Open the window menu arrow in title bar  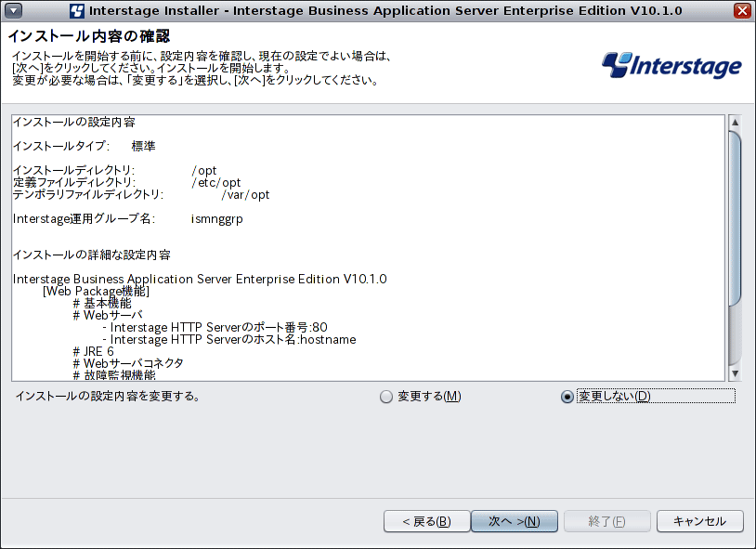click(14, 10)
